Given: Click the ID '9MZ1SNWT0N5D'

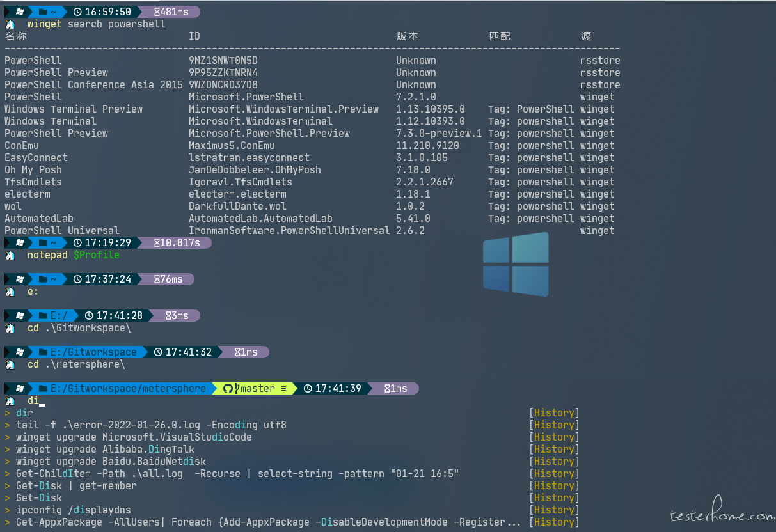Looking at the screenshot, I should (223, 61).
